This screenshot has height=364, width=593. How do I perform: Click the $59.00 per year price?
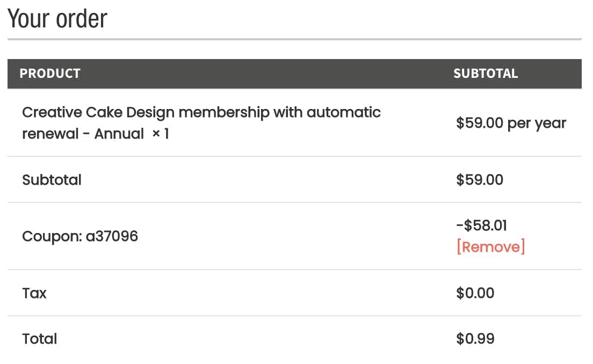[511, 123]
